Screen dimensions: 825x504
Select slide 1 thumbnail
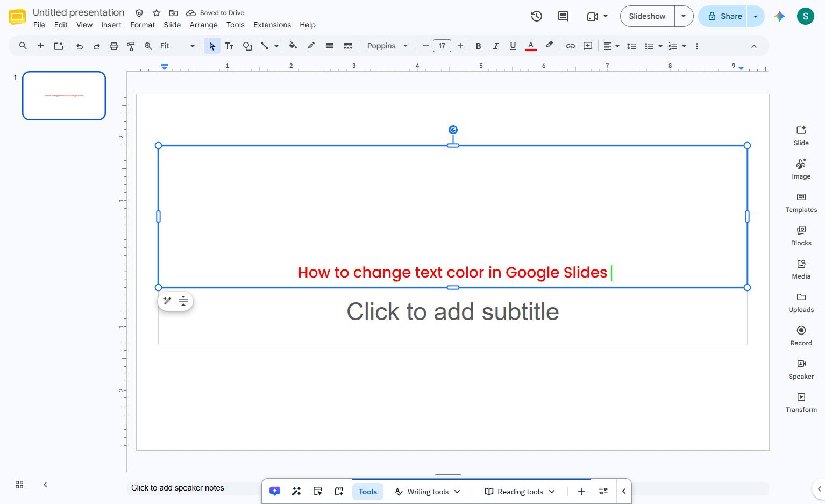coord(64,96)
